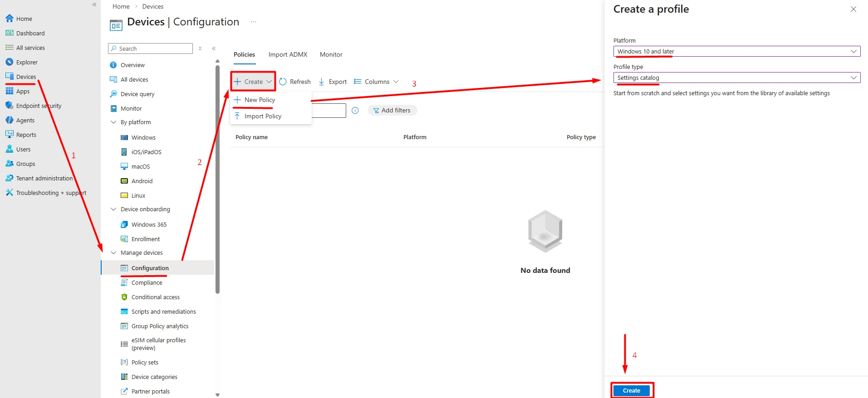Click the blue Create button

(631, 390)
